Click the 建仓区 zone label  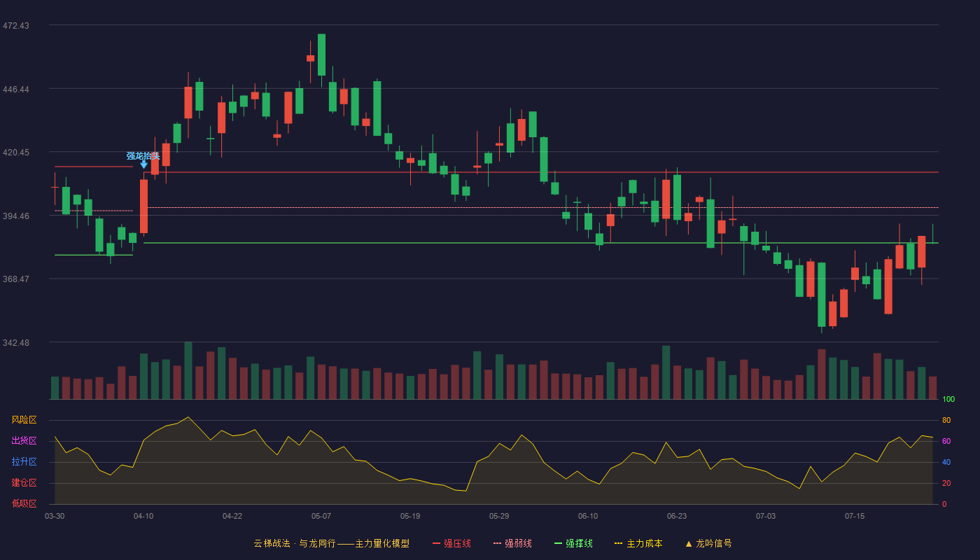click(24, 483)
